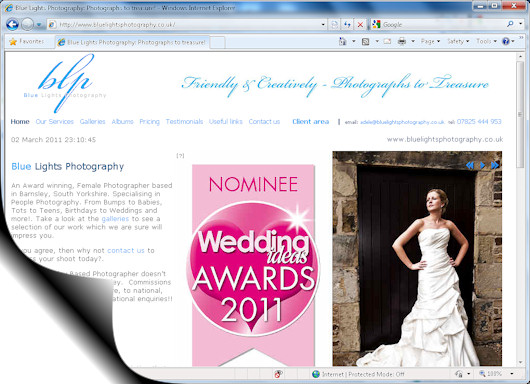Click the page vertical scrollbar thumb
This screenshot has width=530, height=384.
[520, 115]
